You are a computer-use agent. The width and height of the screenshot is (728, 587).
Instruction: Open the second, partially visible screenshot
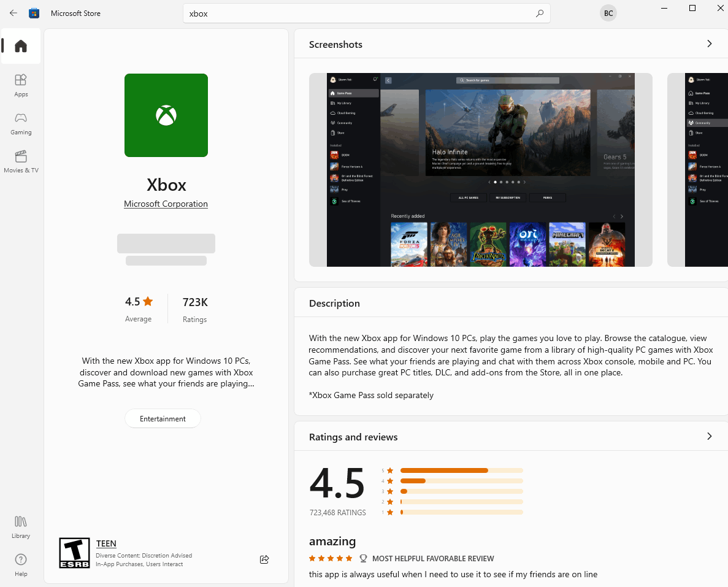697,170
